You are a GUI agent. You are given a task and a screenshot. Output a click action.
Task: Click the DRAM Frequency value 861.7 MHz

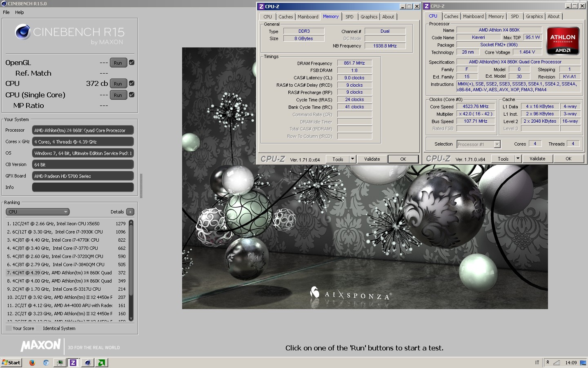click(x=354, y=63)
